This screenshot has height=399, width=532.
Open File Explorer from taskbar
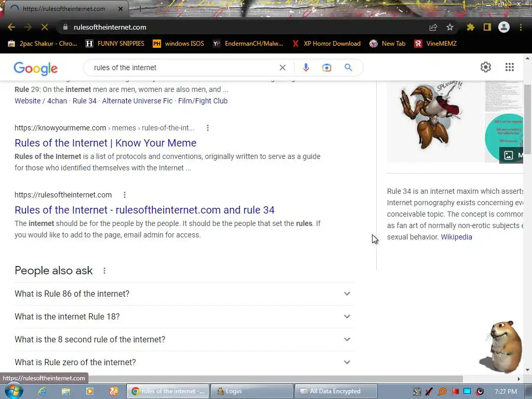[x=65, y=391]
